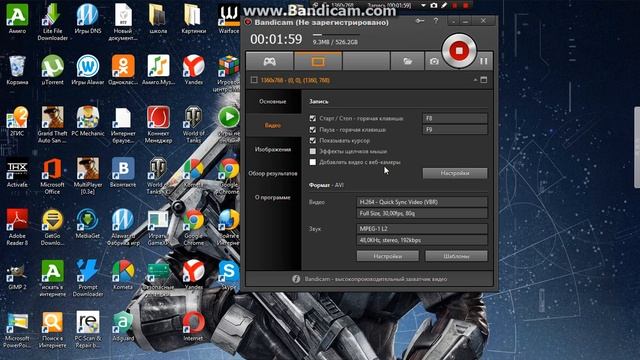Pause recording with the pause icon

(x=484, y=61)
